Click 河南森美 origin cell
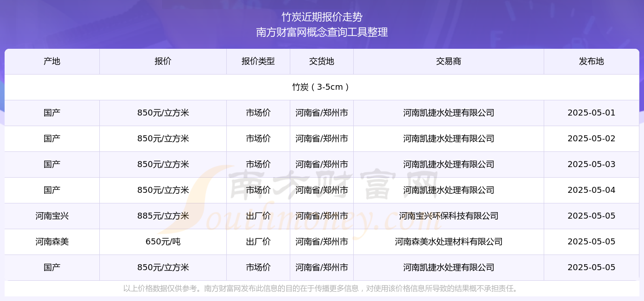644x301 pixels. [x=52, y=242]
